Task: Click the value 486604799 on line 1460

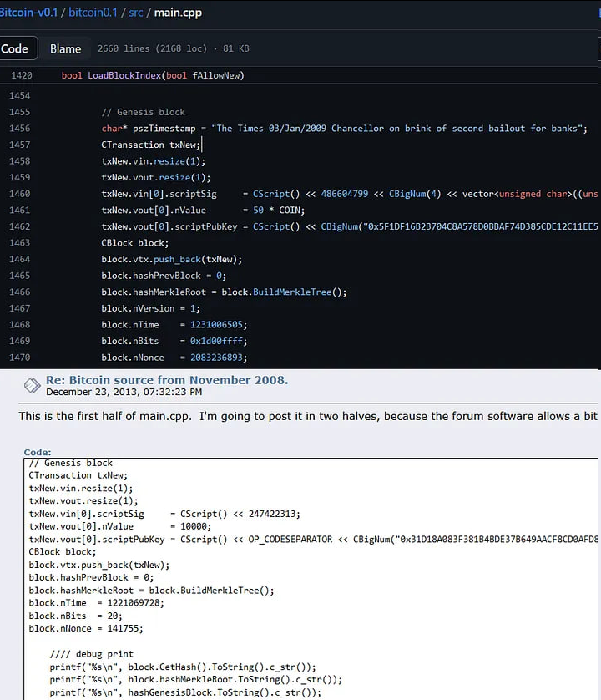Action: (x=345, y=194)
